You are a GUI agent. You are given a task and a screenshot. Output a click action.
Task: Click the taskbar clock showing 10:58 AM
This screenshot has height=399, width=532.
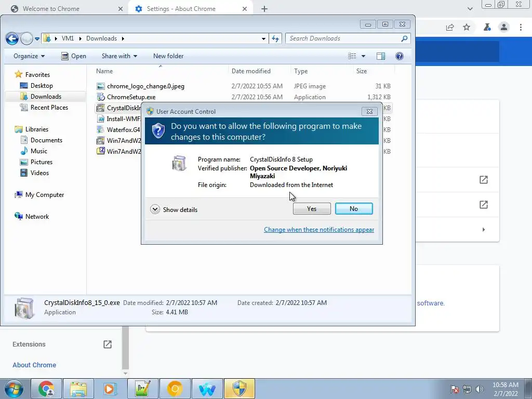click(506, 389)
